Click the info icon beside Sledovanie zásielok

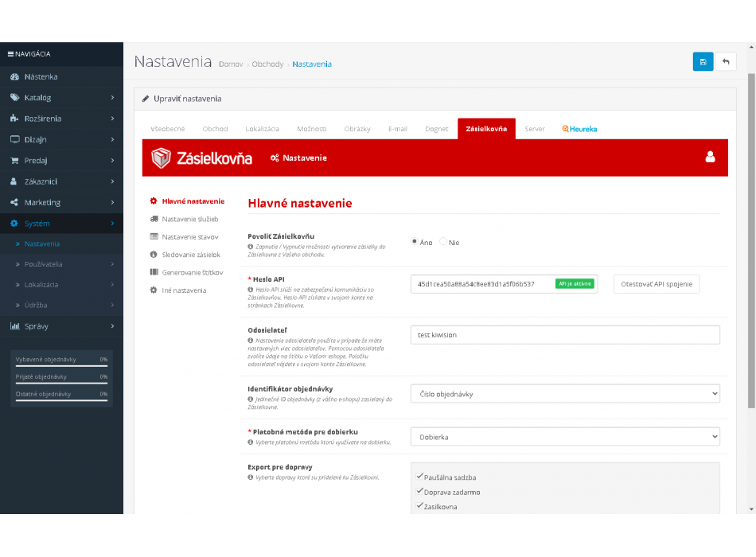pyautogui.click(x=154, y=255)
